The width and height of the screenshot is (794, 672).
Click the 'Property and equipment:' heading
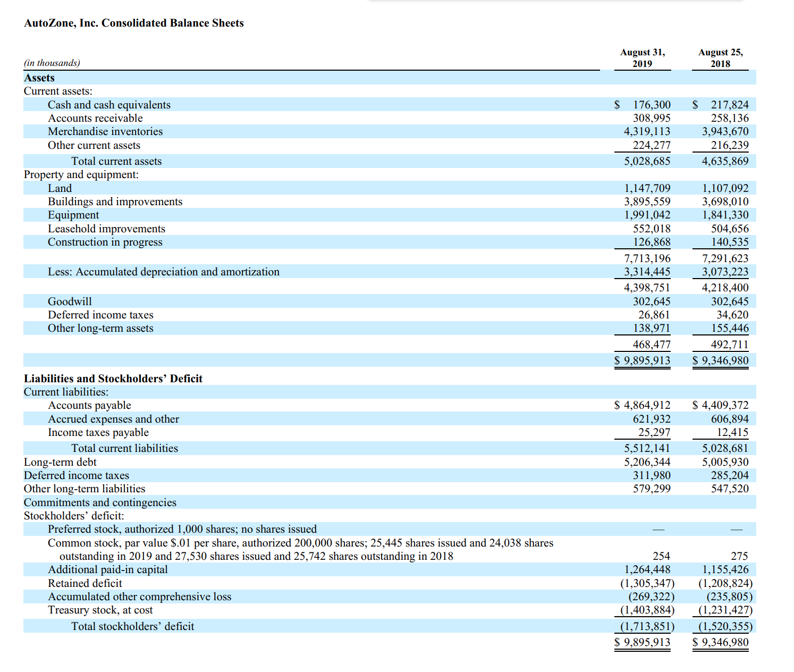point(81,174)
